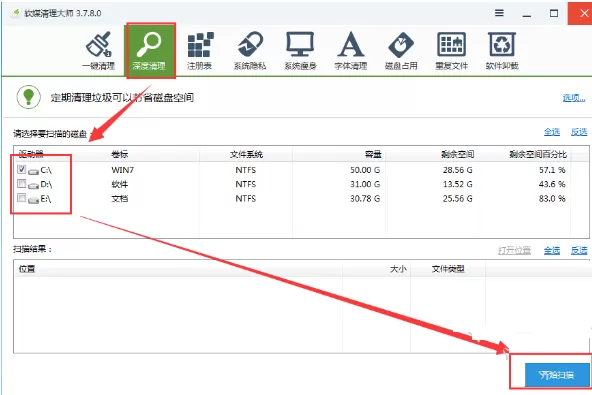
Task: Click 全选 next to 打开位置 link
Action: pyautogui.click(x=552, y=250)
